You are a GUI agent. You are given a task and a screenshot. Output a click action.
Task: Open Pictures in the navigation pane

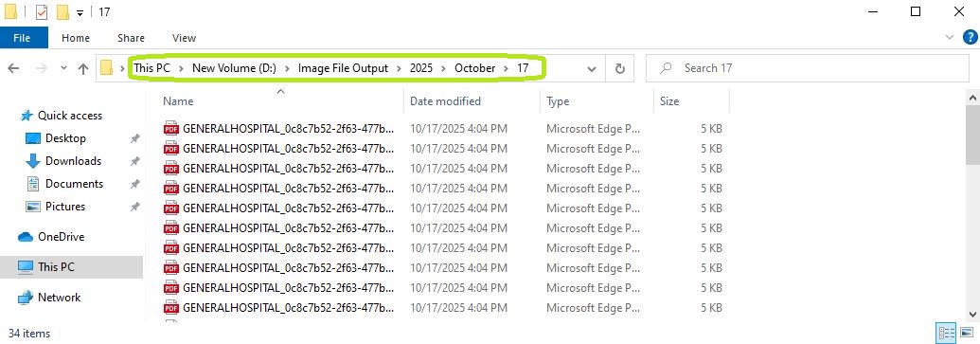click(65, 206)
